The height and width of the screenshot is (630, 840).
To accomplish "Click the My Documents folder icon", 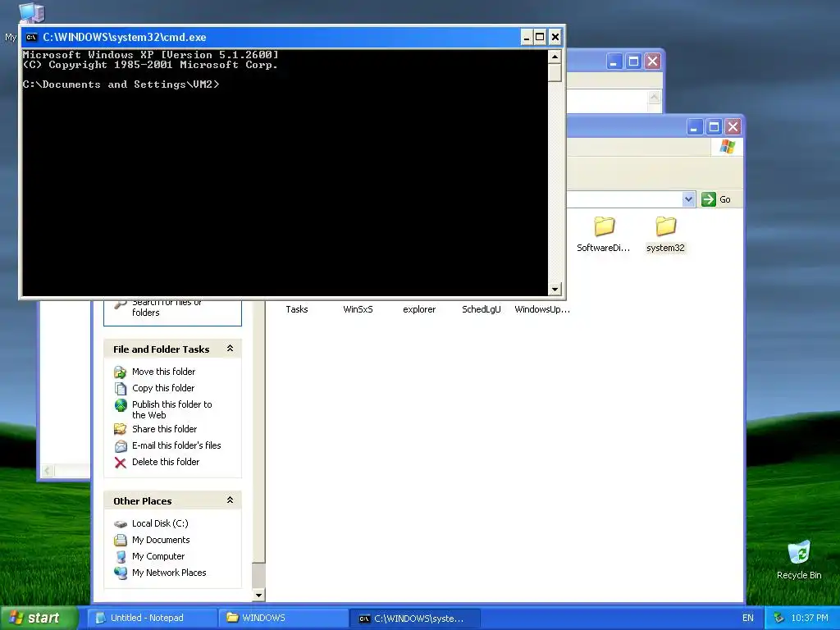I will [x=121, y=540].
